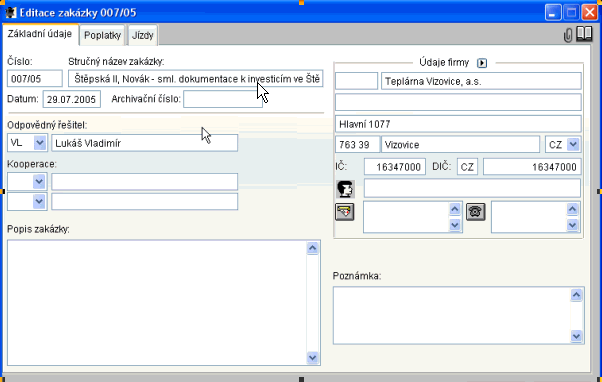Click the Hlavní 1077 street field
Screen dimensions: 602x382
pos(458,124)
